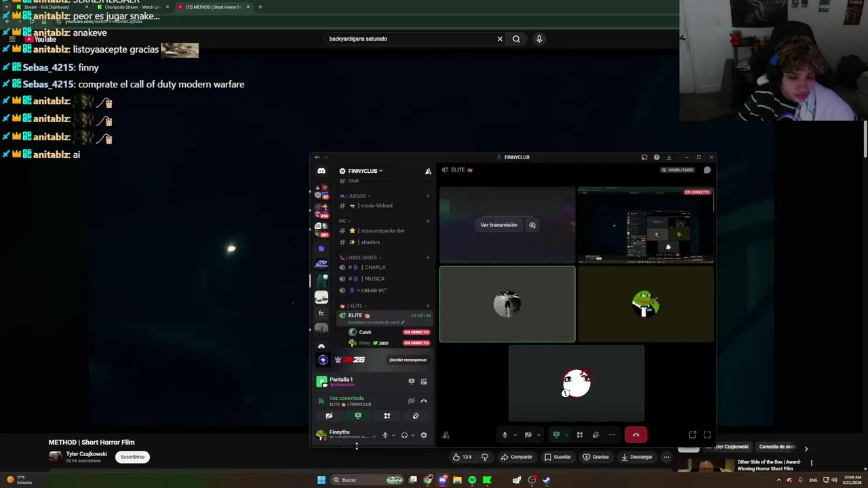
Task: Toggle camera in call control bar
Action: click(528, 434)
